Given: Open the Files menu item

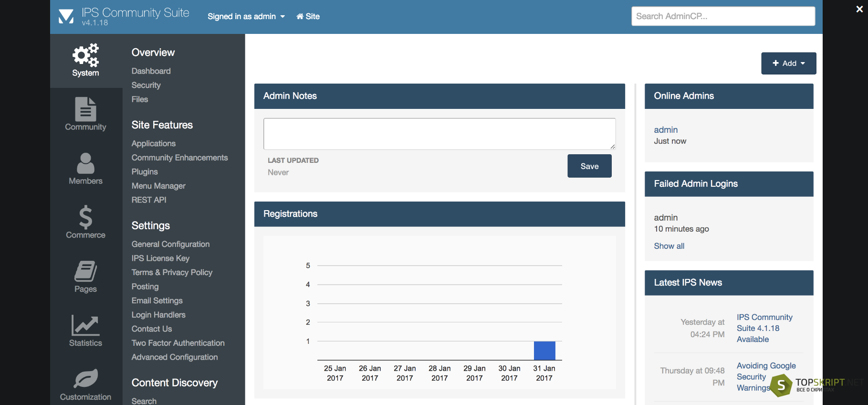Looking at the screenshot, I should click(140, 99).
